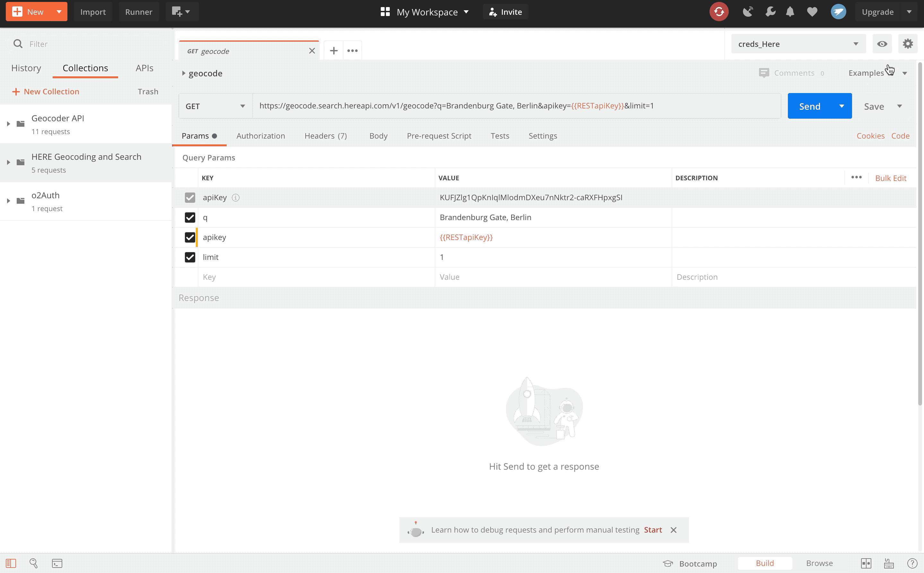The width and height of the screenshot is (924, 573).
Task: Add a new request tab with the plus icon
Action: [334, 50]
